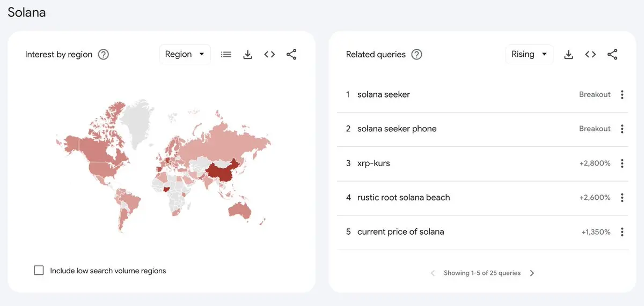Click the Showing 1-5 of 25 queries text
The image size is (644, 306).
(x=482, y=273)
